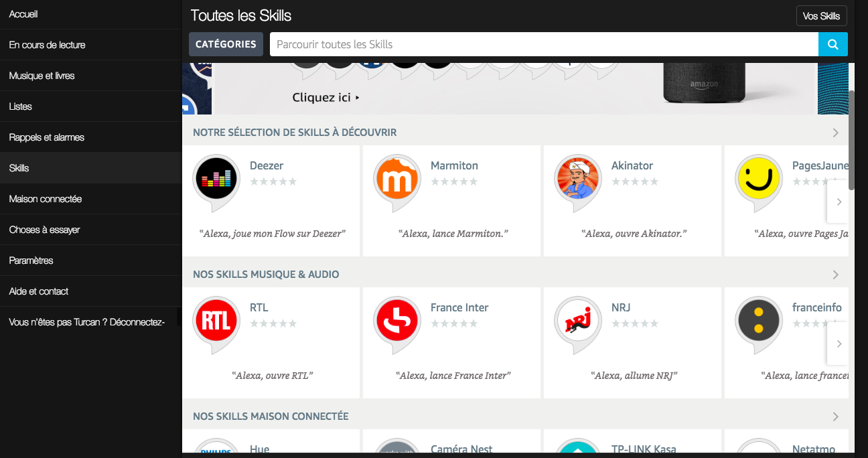Focus the Parcourir toutes les Skills search field
Viewport: 868px width, 458px height.
(x=544, y=44)
